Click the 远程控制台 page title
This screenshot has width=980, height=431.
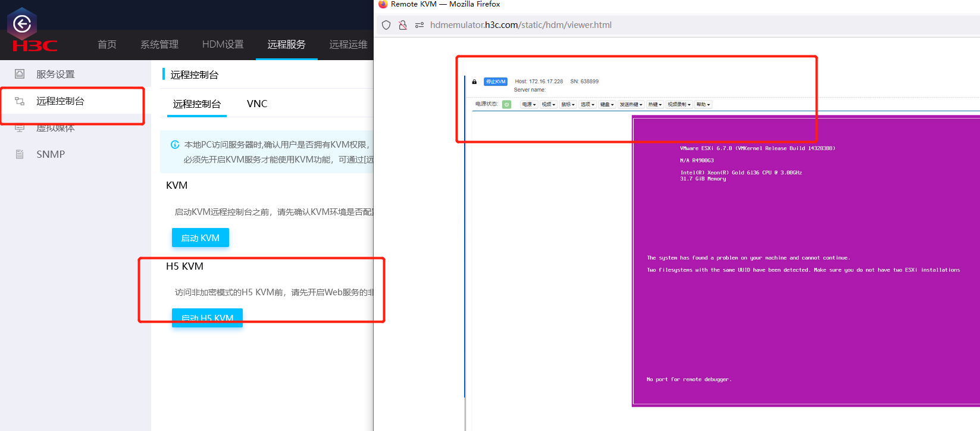tap(195, 74)
